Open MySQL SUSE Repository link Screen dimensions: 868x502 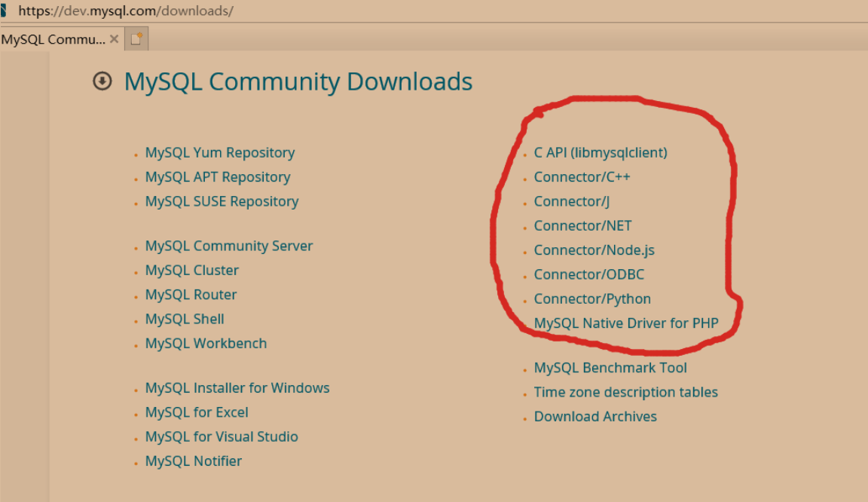tap(222, 201)
